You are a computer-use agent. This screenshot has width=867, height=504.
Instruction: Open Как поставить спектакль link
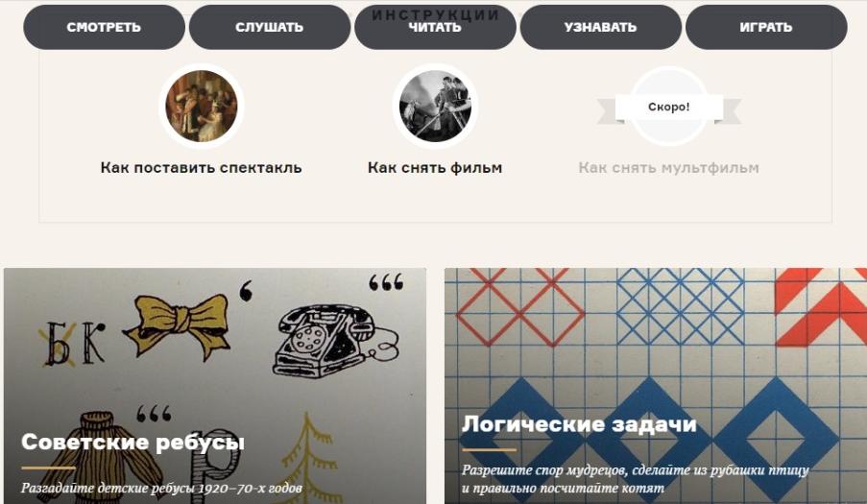click(202, 167)
